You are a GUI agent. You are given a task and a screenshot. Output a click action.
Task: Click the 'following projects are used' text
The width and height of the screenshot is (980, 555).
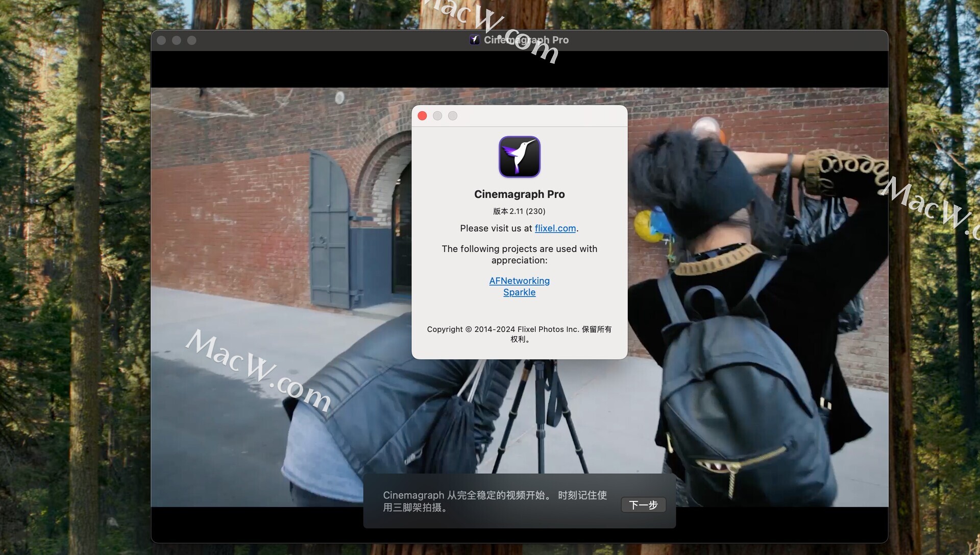click(x=519, y=254)
